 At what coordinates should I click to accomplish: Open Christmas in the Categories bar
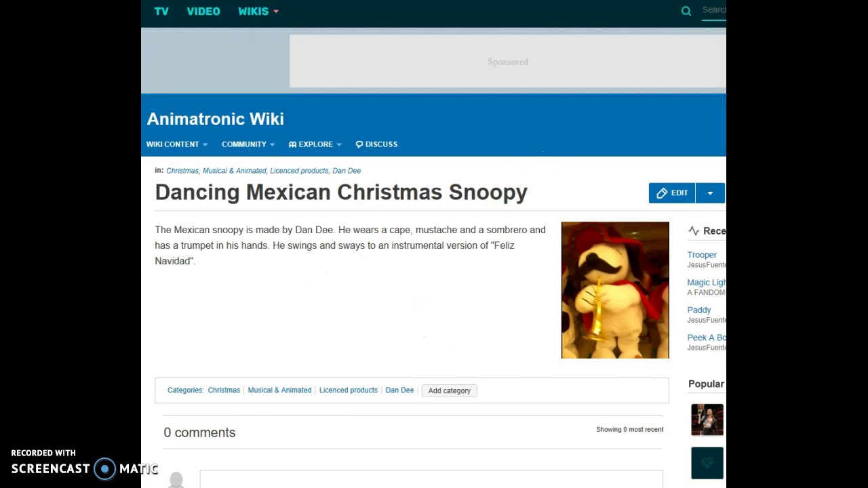pos(224,390)
